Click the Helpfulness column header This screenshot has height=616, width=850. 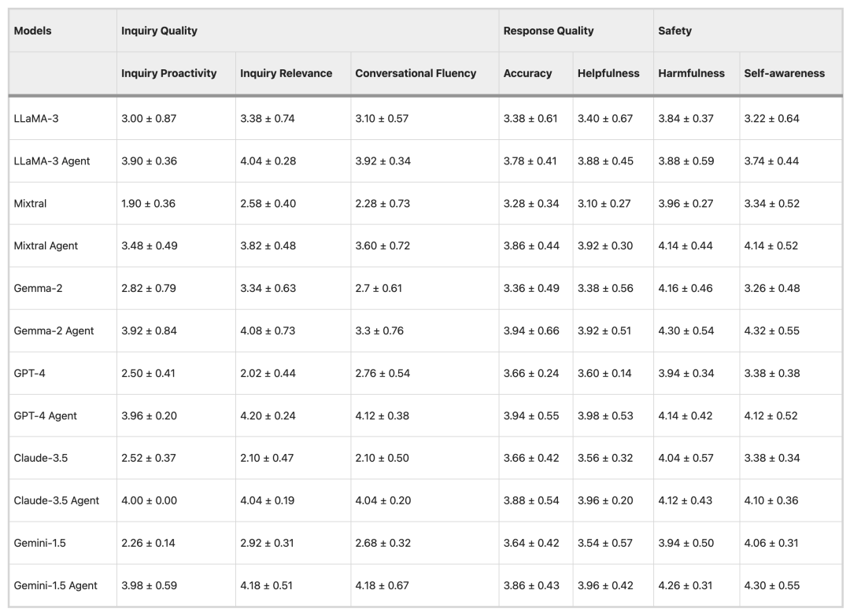(608, 73)
